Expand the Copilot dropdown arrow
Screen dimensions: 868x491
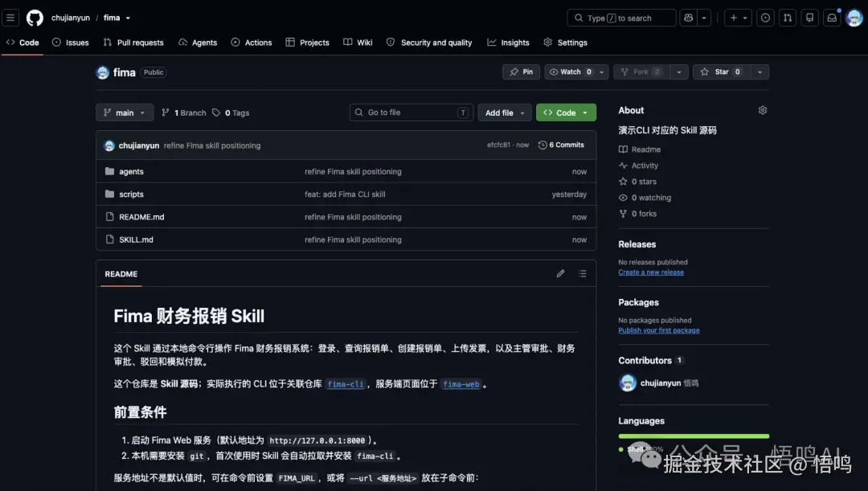(x=704, y=18)
